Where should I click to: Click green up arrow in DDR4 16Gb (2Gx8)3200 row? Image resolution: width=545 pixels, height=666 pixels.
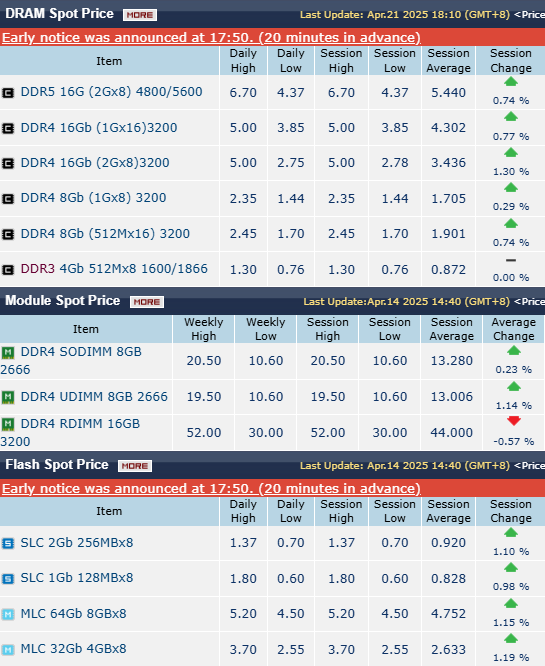point(511,152)
